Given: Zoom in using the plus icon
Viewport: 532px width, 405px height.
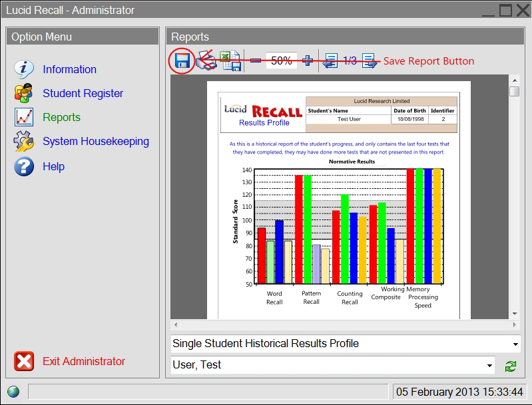Looking at the screenshot, I should [x=308, y=61].
